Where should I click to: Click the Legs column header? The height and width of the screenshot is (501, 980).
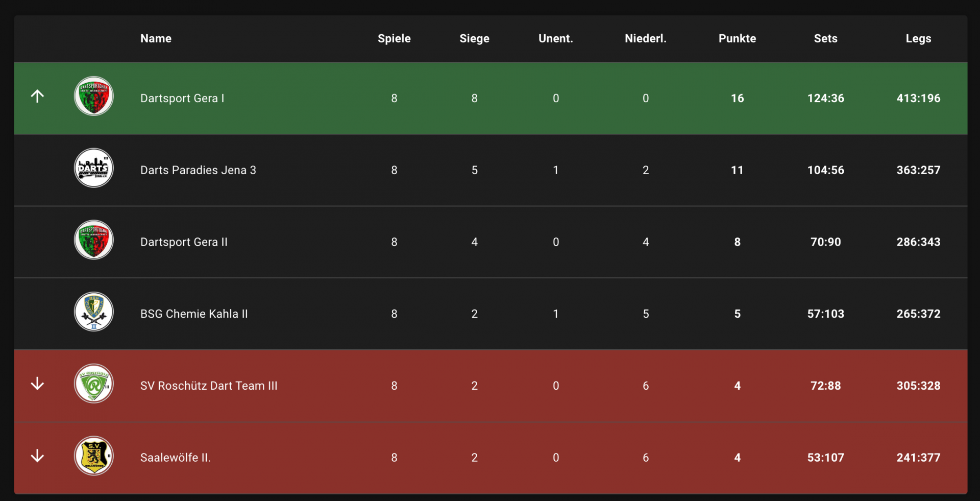[918, 38]
